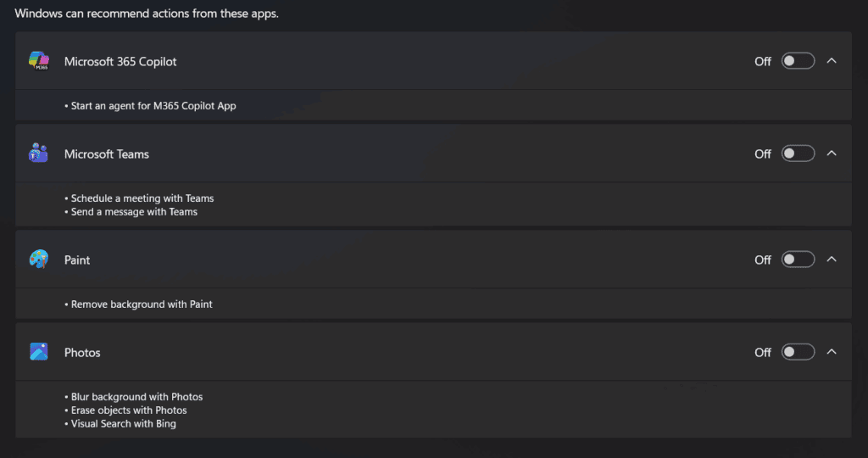The width and height of the screenshot is (868, 458).
Task: Turn on the Microsoft Teams toggle
Action: click(798, 154)
